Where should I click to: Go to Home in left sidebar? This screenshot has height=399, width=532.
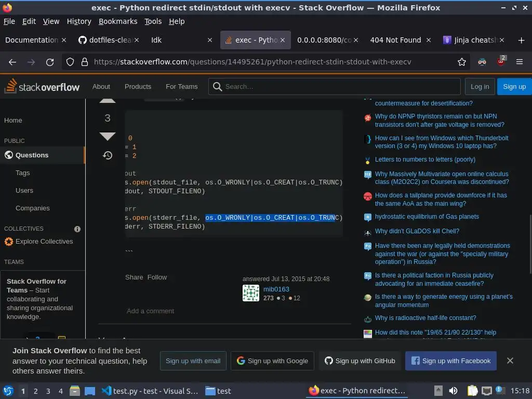(13, 121)
